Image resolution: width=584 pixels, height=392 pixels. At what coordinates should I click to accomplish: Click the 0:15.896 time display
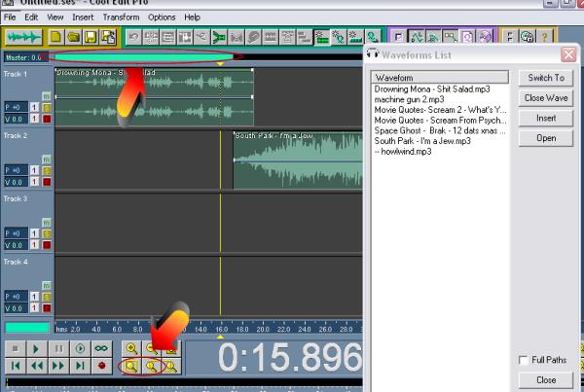point(289,358)
